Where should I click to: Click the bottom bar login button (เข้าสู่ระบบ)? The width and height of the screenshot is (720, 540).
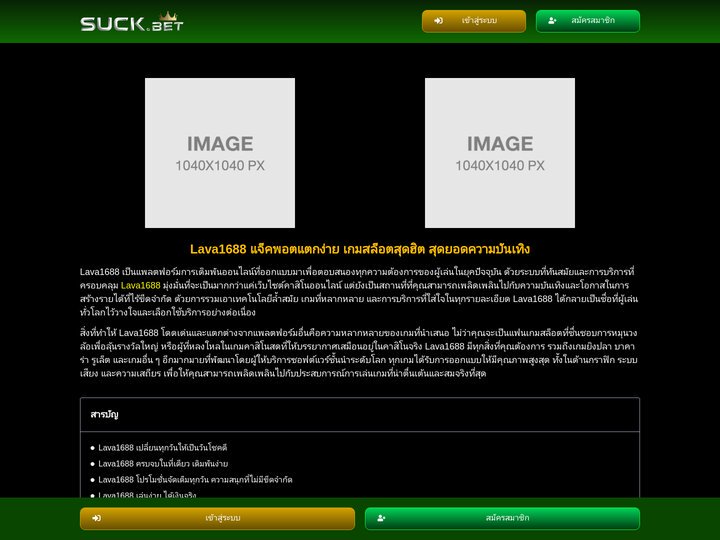click(x=217, y=518)
